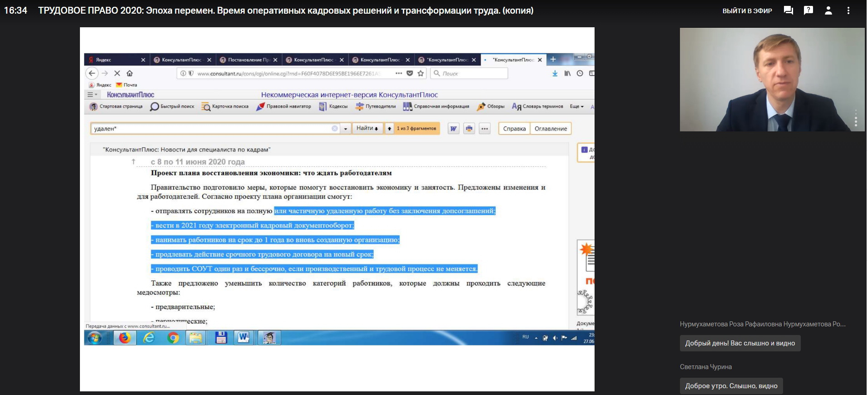
Task: Open Windows Start button
Action: click(x=94, y=338)
